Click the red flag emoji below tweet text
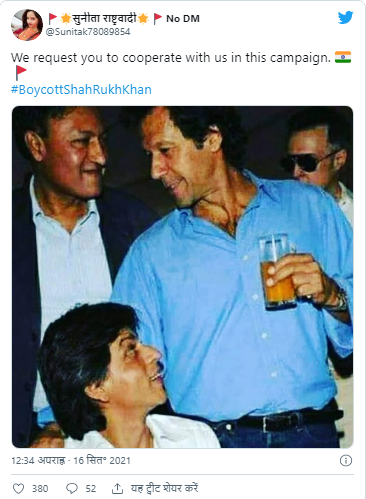The height and width of the screenshot is (499, 366). point(21,73)
